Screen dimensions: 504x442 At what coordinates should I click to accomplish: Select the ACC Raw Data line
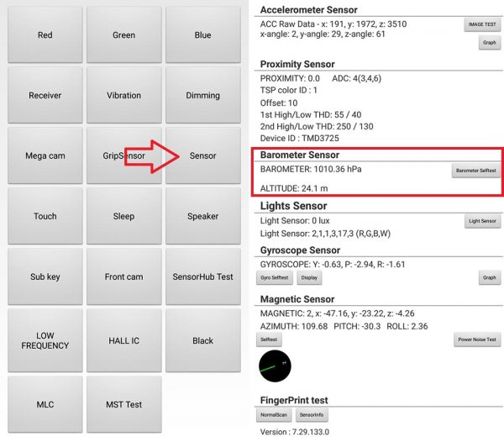[x=333, y=24]
